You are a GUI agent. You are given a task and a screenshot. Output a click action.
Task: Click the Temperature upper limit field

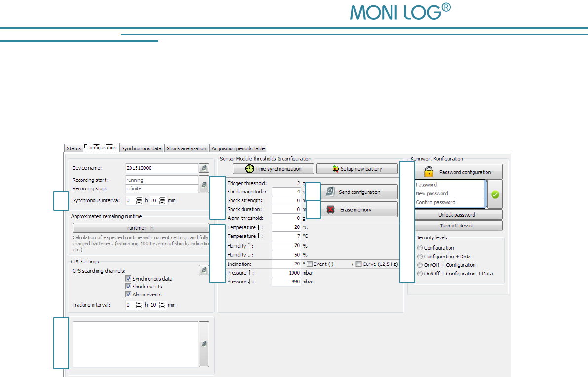click(286, 227)
